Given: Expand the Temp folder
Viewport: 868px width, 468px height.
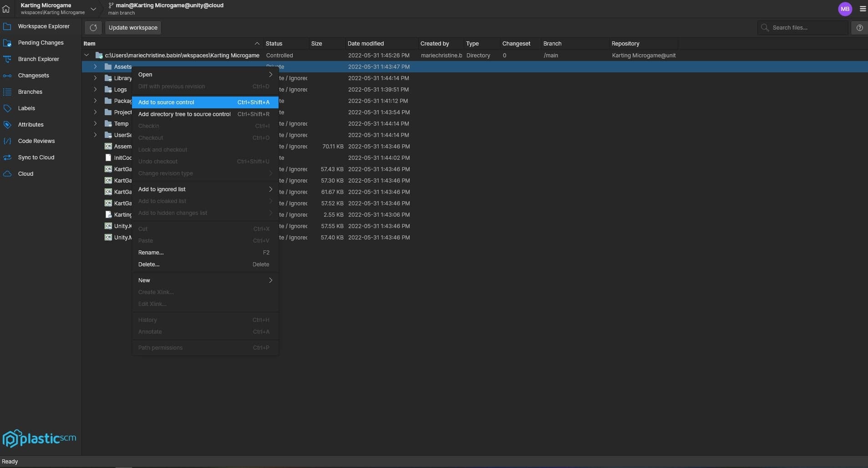Looking at the screenshot, I should [x=95, y=123].
